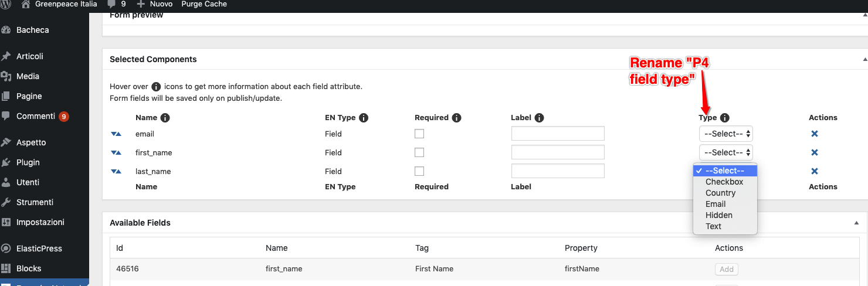Click the ElasticPress icon
The image size is (868, 286).
(6, 248)
